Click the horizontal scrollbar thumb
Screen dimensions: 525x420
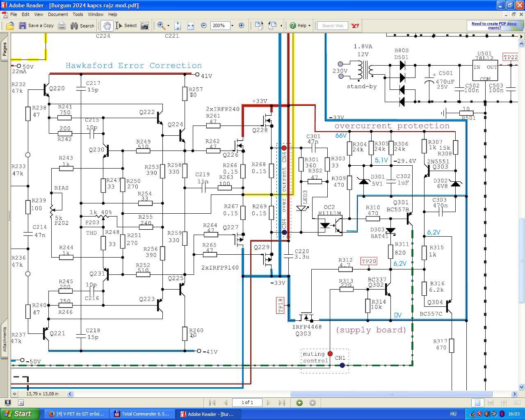(x=391, y=394)
